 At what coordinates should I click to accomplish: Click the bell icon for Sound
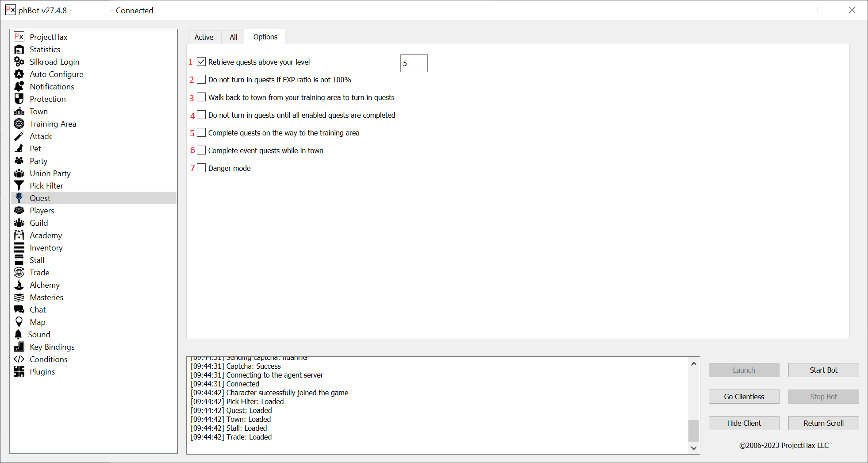tap(18, 334)
